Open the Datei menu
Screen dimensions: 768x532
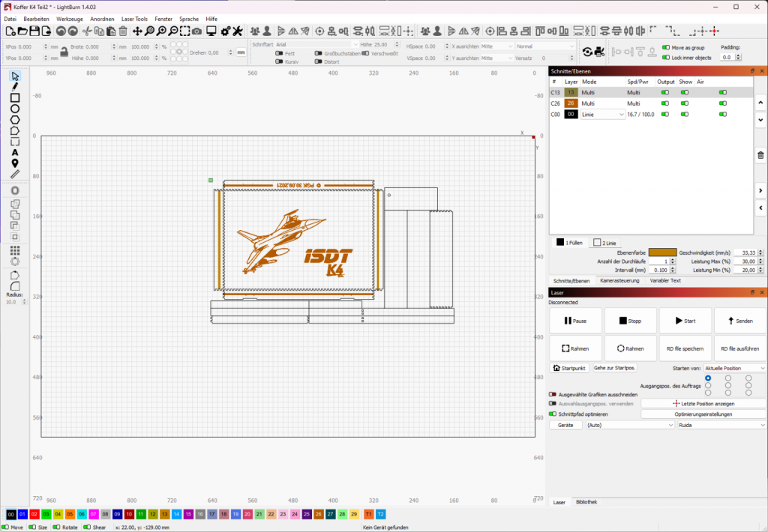(10, 19)
